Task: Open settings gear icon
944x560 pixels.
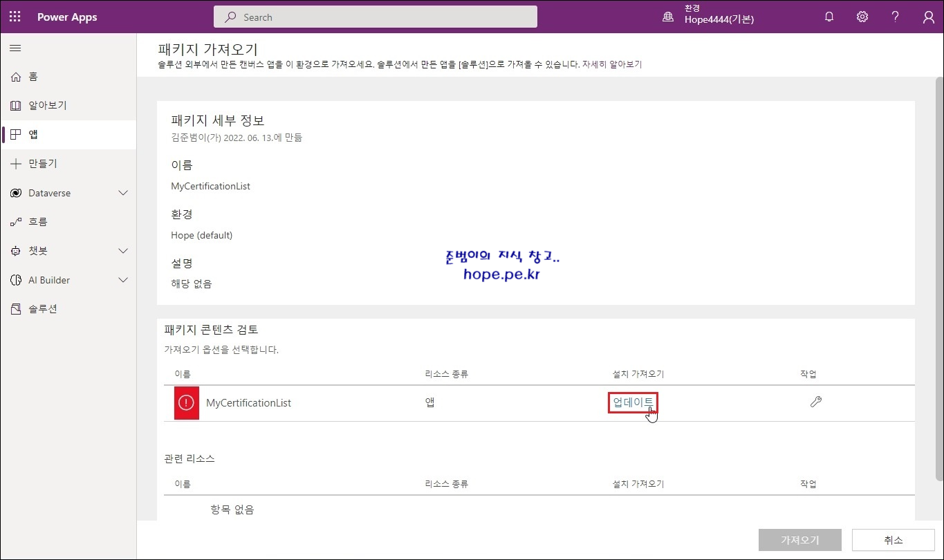Action: click(862, 17)
